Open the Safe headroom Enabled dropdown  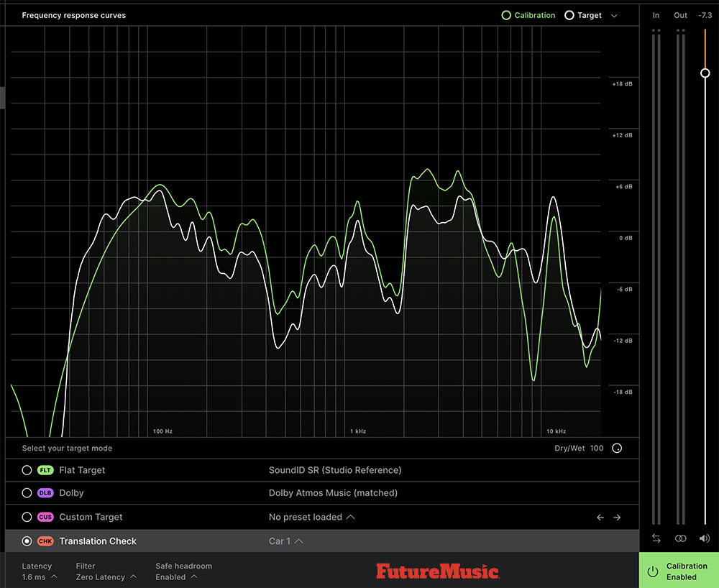click(176, 577)
